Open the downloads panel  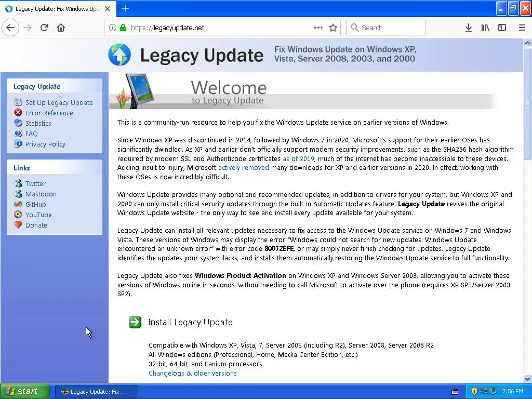coord(469,28)
